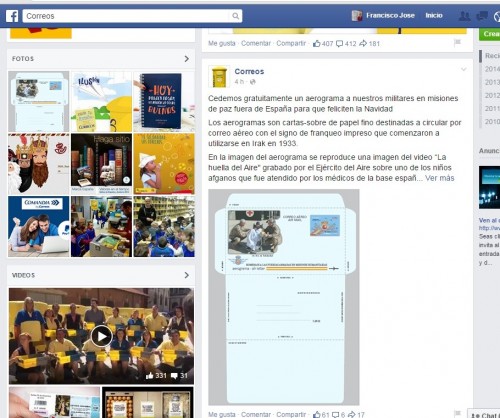Play the Correos staff video
Screen dimensions: 500x418
101,336
